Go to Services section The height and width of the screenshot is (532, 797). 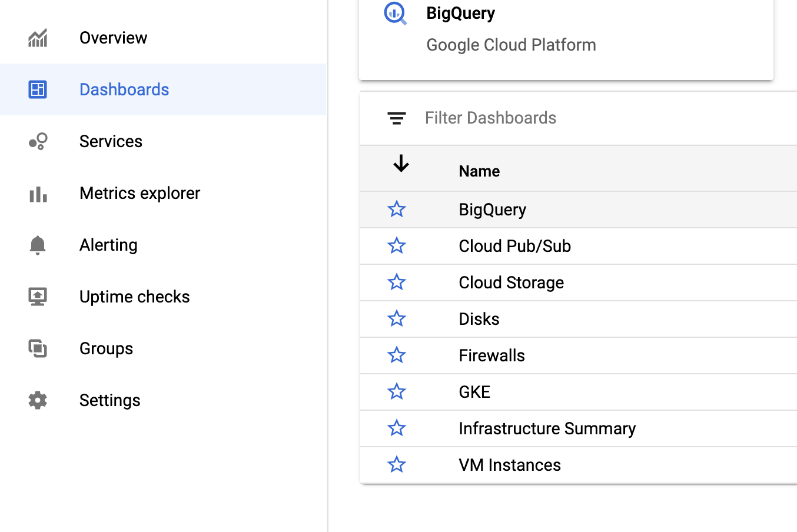click(x=163, y=141)
